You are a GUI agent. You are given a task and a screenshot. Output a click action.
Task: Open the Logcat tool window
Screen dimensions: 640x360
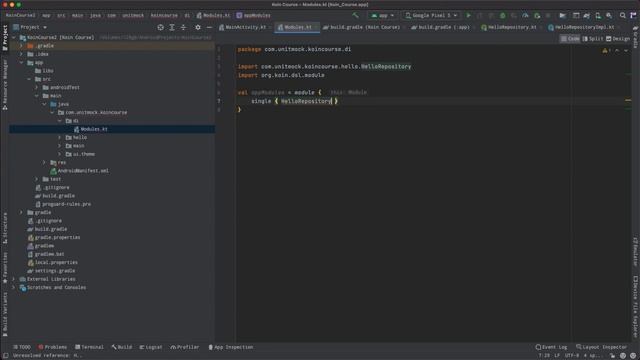(151, 347)
